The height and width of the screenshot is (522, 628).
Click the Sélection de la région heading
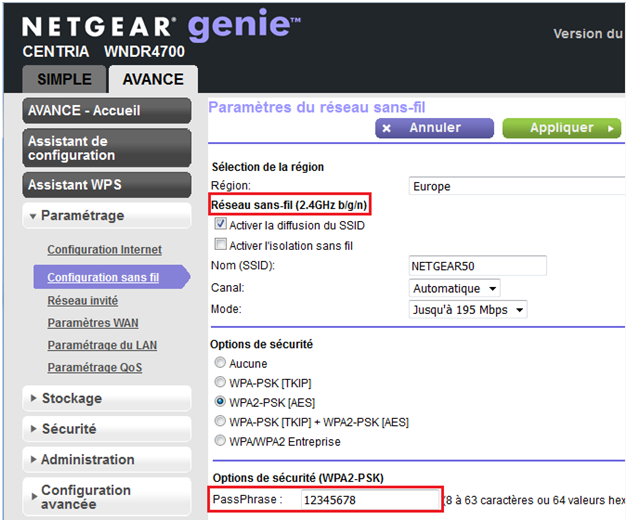click(x=268, y=167)
